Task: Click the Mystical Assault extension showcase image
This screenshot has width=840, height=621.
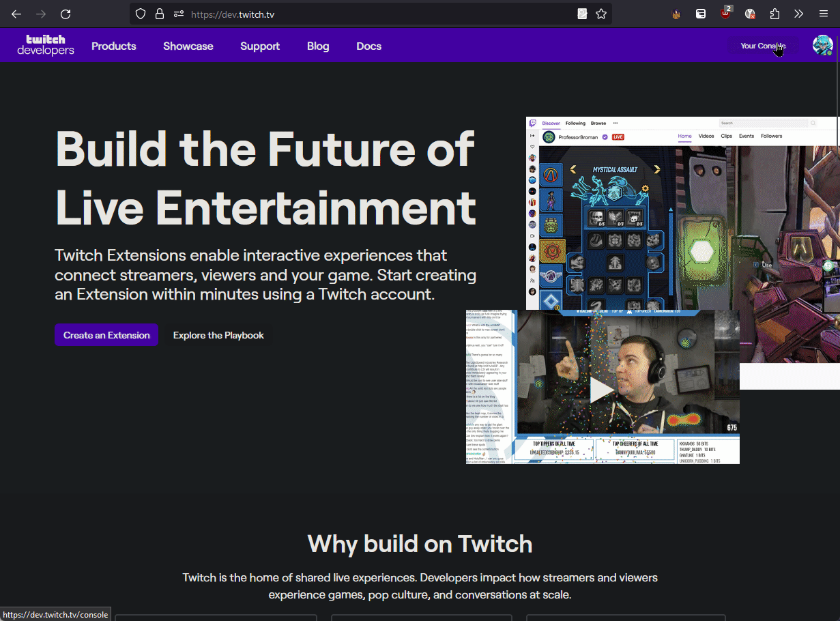Action: 683,252
